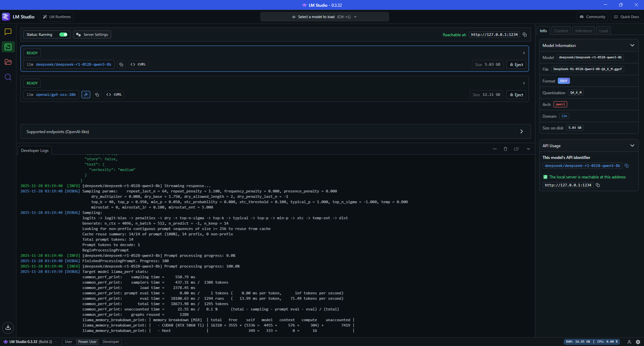Pop out Developer Logs into a new window
The height and width of the screenshot is (346, 644).
click(517, 149)
